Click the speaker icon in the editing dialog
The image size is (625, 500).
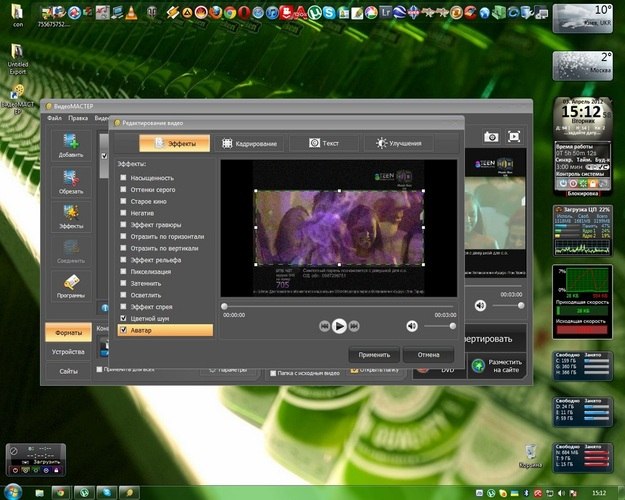tap(412, 326)
